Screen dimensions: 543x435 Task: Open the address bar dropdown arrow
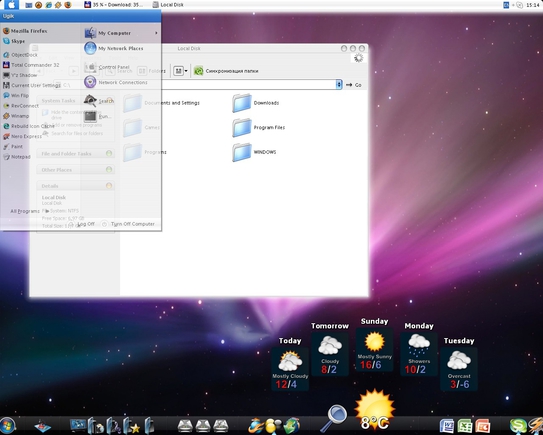point(339,85)
